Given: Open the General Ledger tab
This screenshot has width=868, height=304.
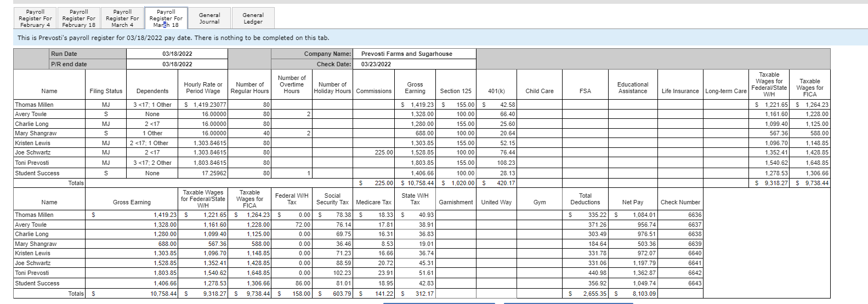Looking at the screenshot, I should pyautogui.click(x=253, y=18).
